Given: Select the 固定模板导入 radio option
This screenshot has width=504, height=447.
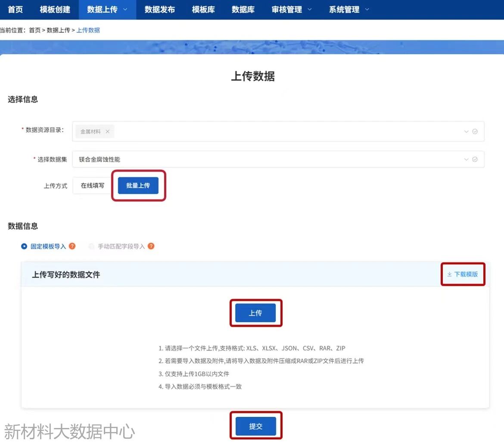Looking at the screenshot, I should [x=25, y=247].
